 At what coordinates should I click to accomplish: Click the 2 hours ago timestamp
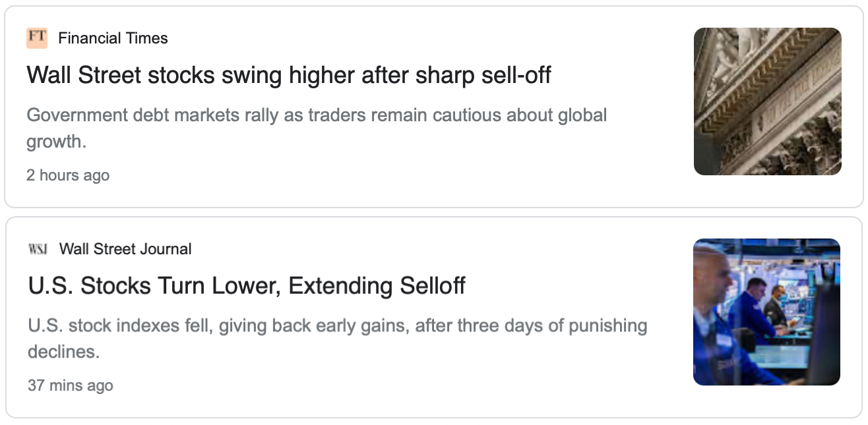[x=68, y=175]
